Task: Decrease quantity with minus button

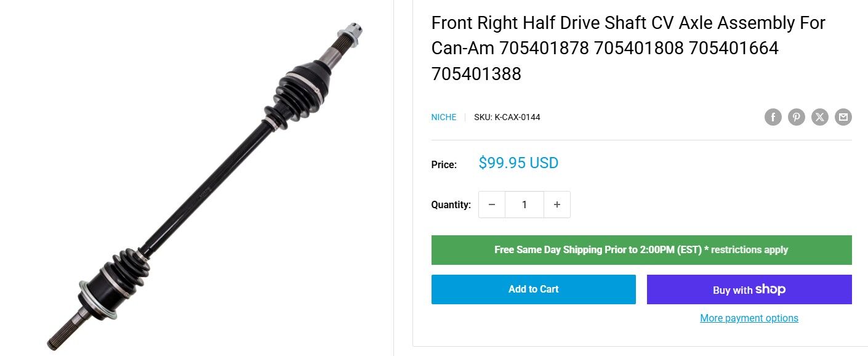Action: coord(492,204)
